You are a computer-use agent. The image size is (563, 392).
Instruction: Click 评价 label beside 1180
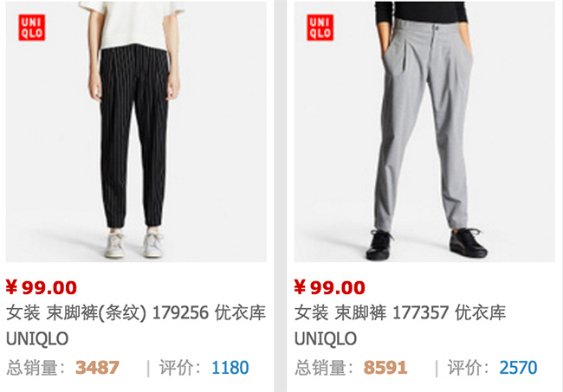tap(180, 368)
